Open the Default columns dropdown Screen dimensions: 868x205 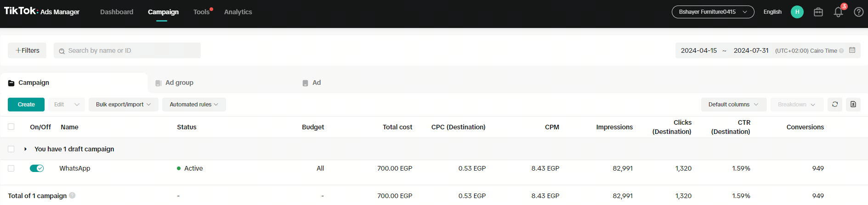click(x=733, y=105)
